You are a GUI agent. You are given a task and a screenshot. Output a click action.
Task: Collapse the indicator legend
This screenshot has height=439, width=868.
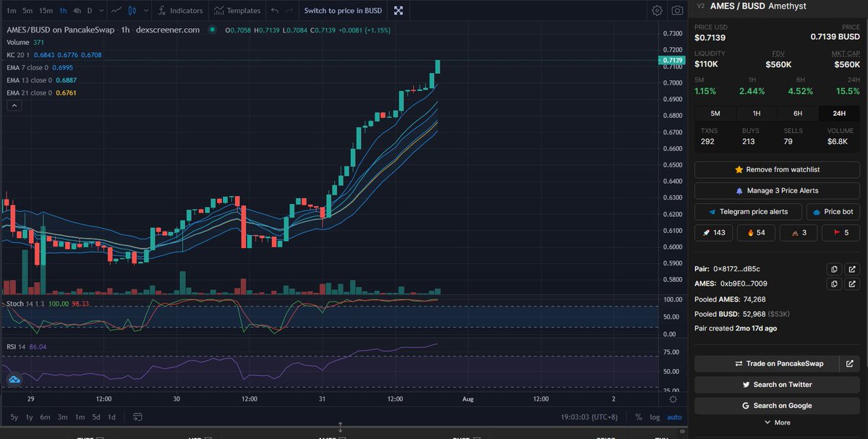click(x=14, y=106)
